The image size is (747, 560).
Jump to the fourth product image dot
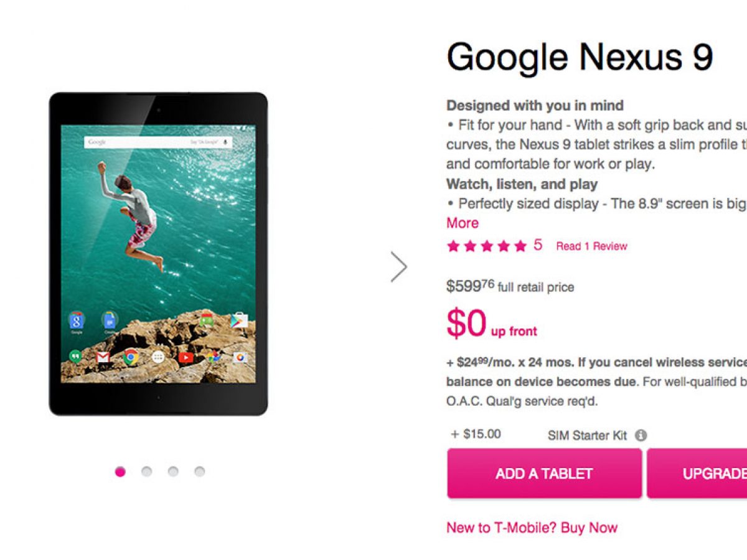199,472
